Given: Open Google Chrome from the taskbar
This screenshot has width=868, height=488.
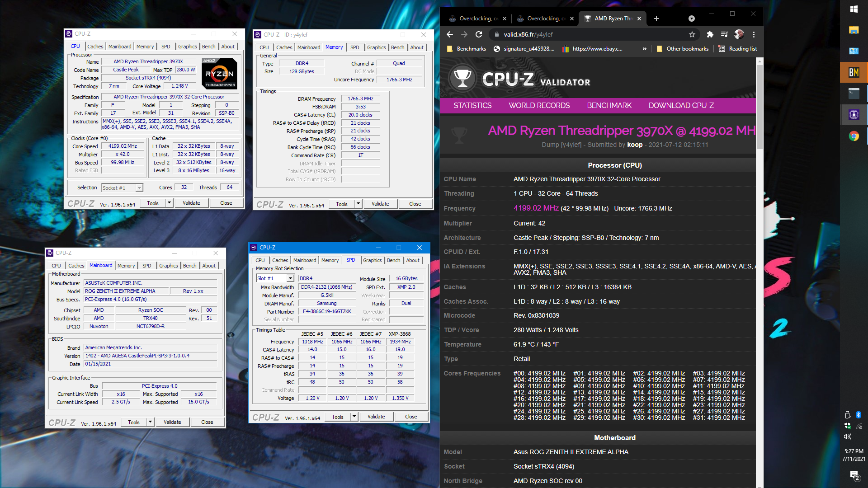Looking at the screenshot, I should click(854, 136).
